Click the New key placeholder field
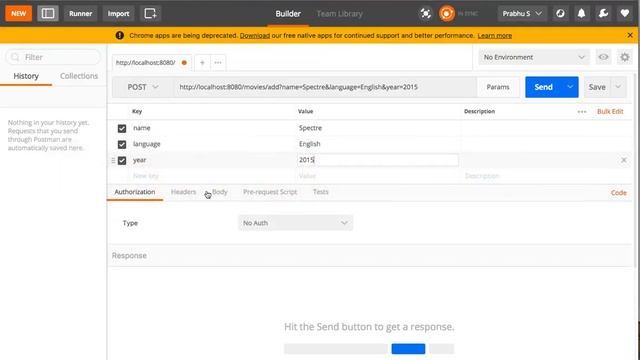 click(x=212, y=176)
